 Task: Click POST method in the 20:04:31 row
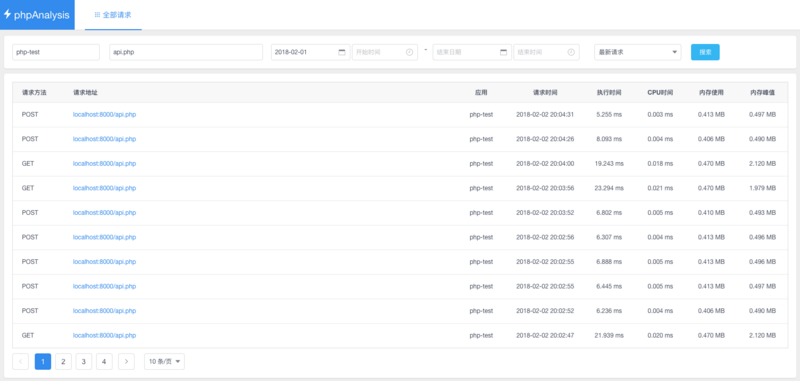click(x=30, y=115)
